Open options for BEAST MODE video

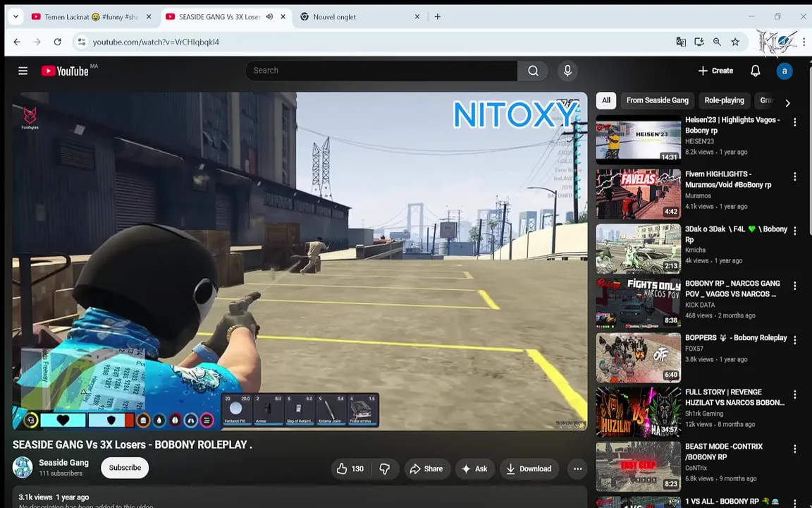pyautogui.click(x=794, y=449)
